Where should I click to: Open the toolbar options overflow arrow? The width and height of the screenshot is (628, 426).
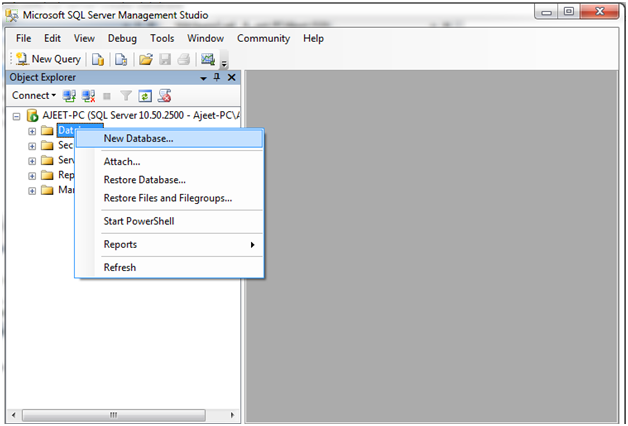(x=224, y=63)
